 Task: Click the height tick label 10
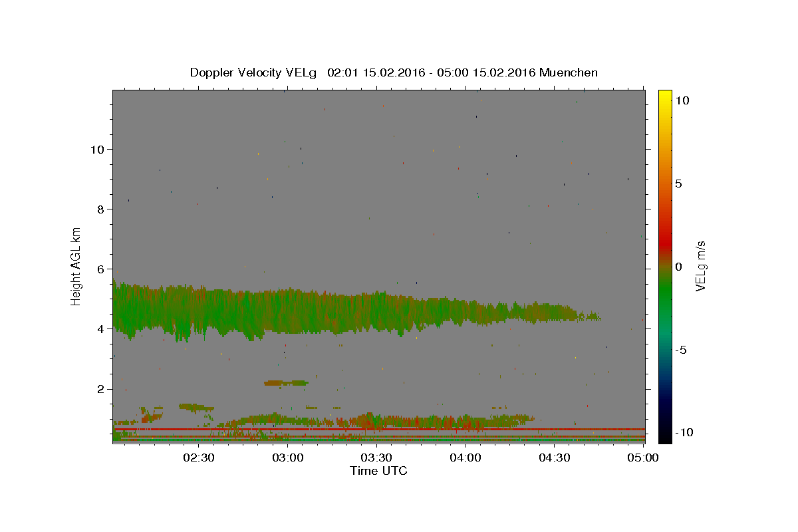point(97,149)
